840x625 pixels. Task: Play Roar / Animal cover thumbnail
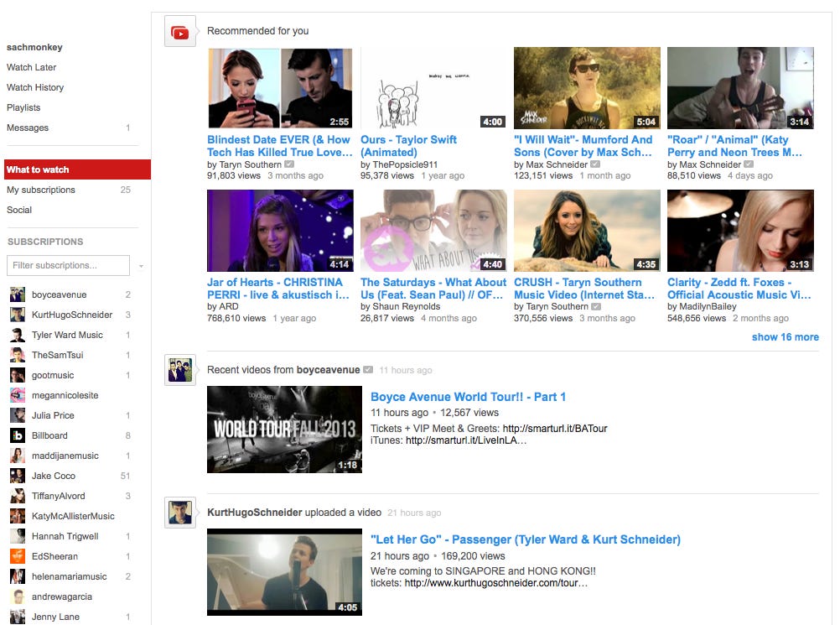pos(740,88)
